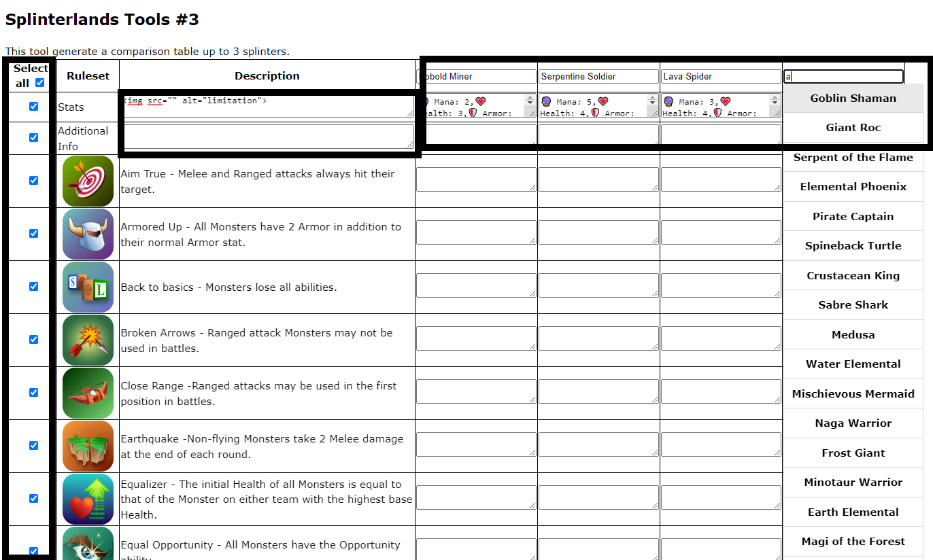Click the Equalizer heart ruleset icon
The image size is (933, 560).
click(x=88, y=498)
